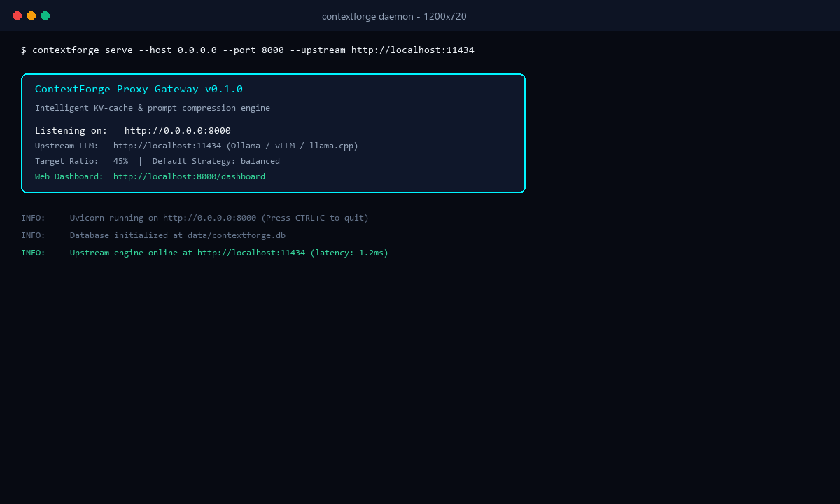Click the 'Web Dashboard:' label
This screenshot has height=504, width=840.
coord(69,176)
